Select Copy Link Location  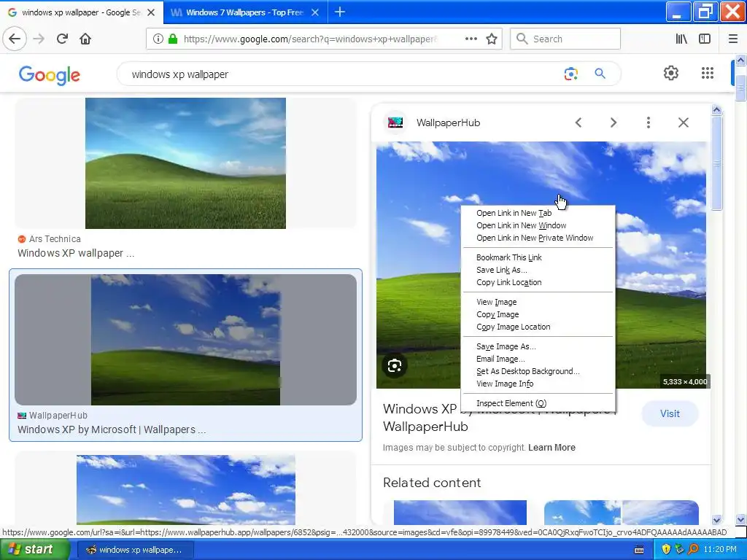[538, 282]
